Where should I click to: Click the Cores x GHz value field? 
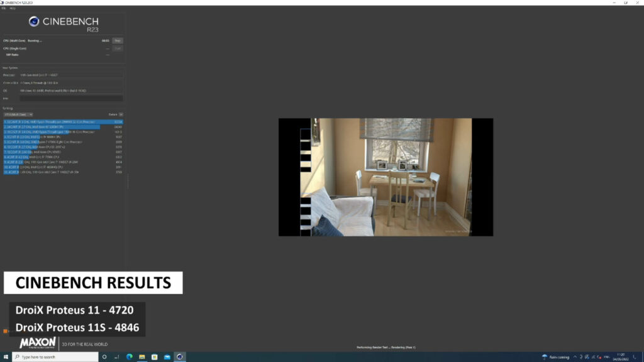pos(72,83)
